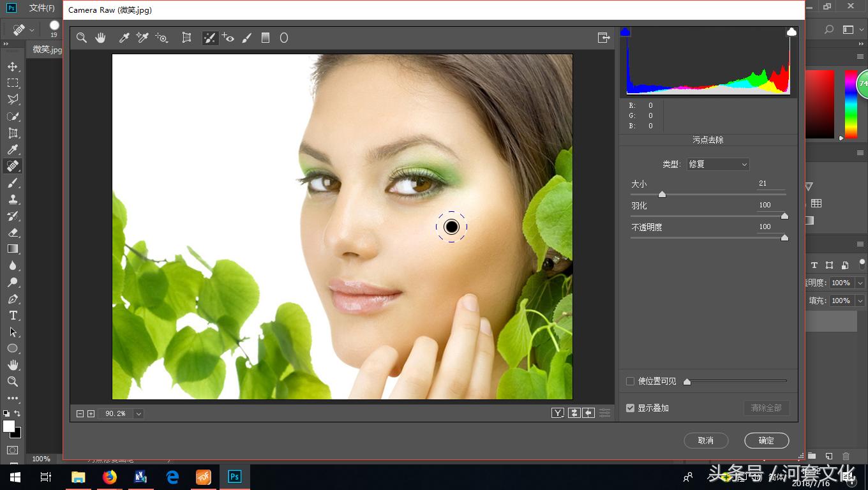868x490 pixels.
Task: Select the Red Eye Removal tool
Action: 228,38
